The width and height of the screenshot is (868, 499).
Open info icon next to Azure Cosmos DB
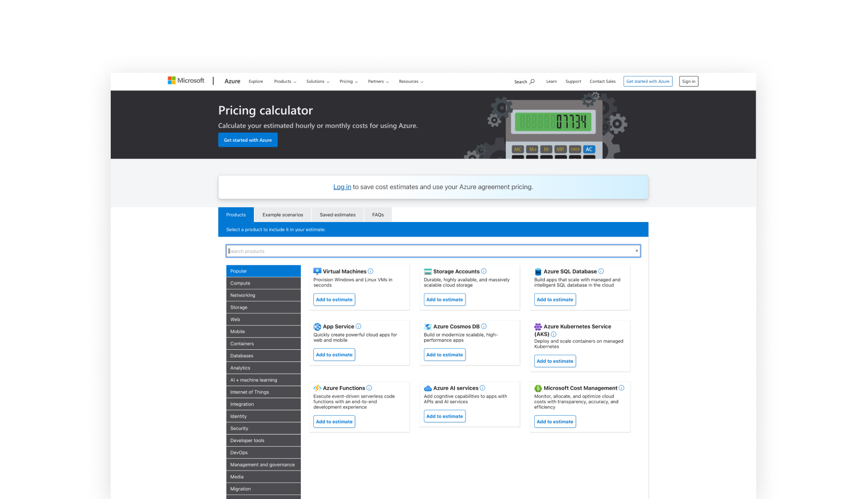pos(484,326)
